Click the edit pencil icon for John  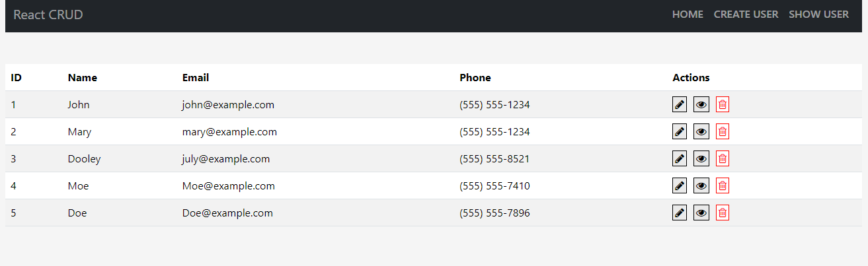point(679,104)
